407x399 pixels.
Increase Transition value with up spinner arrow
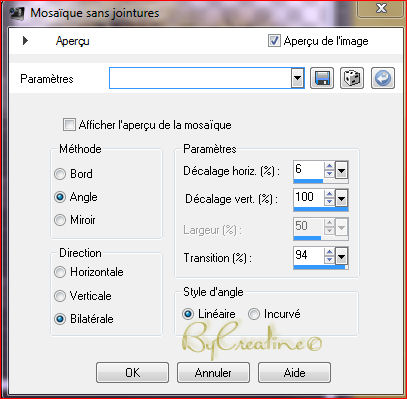(329, 252)
